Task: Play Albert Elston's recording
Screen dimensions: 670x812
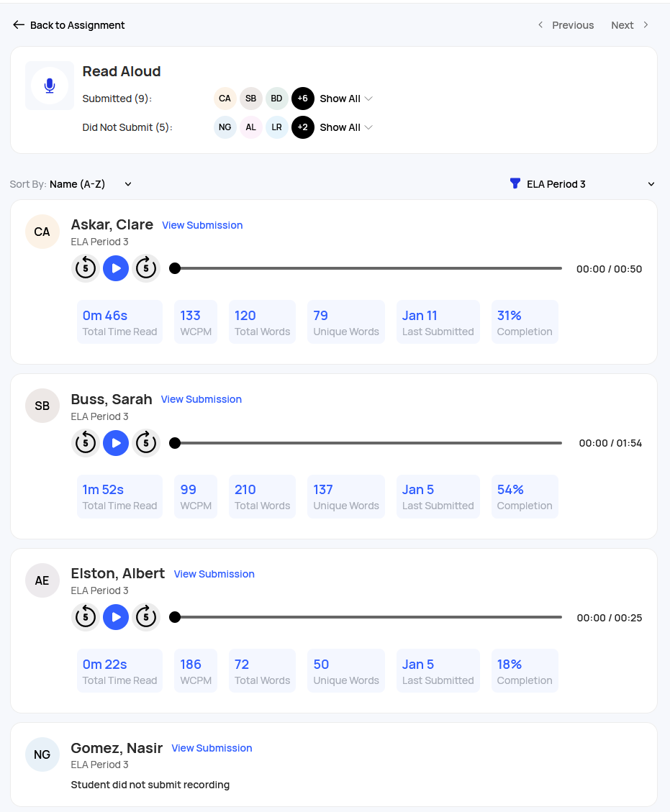Action: [116, 617]
